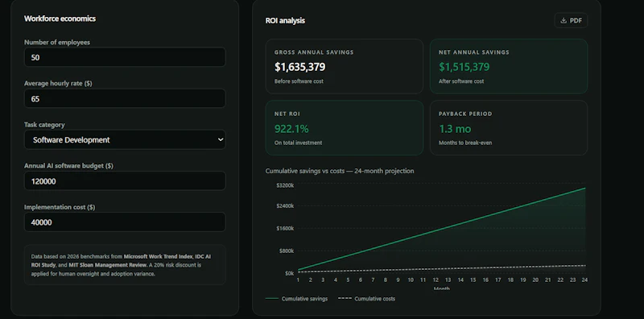Click the 24-month projection chart title
This screenshot has height=319, width=644.
point(340,171)
